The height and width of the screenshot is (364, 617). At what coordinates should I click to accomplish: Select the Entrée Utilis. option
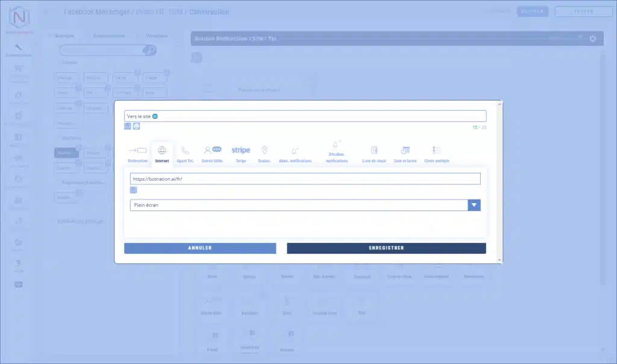212,154
